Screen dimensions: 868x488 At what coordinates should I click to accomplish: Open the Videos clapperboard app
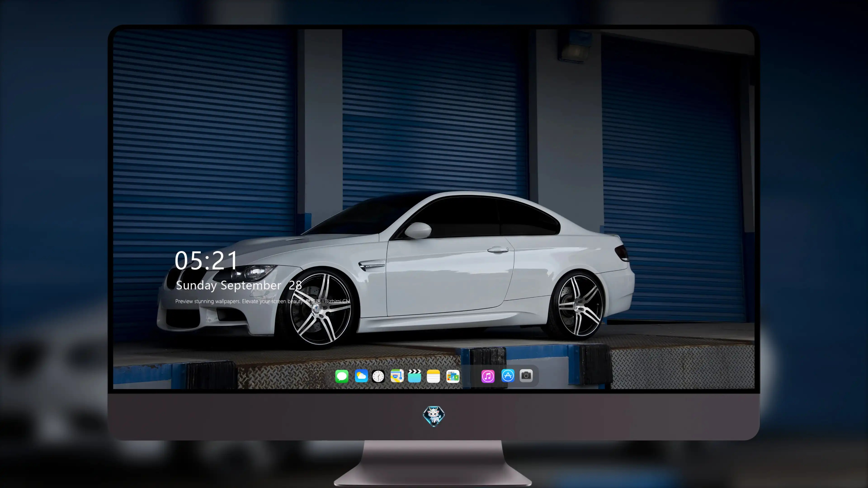pyautogui.click(x=415, y=376)
